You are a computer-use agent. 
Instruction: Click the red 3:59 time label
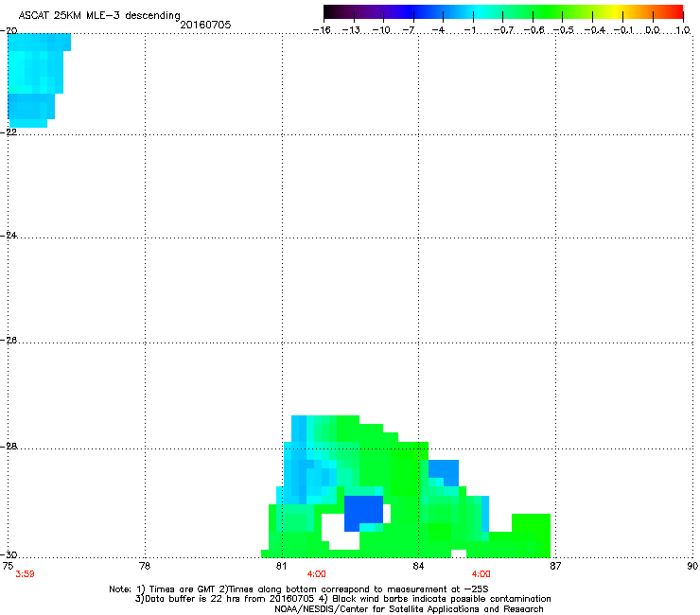coord(25,574)
